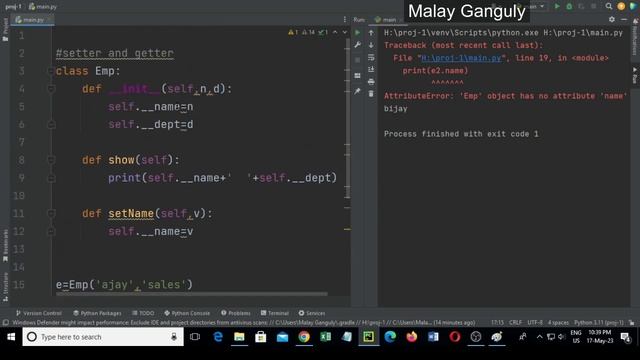Open the wrench run configuration icon
The image size is (640, 360).
click(x=358, y=45)
